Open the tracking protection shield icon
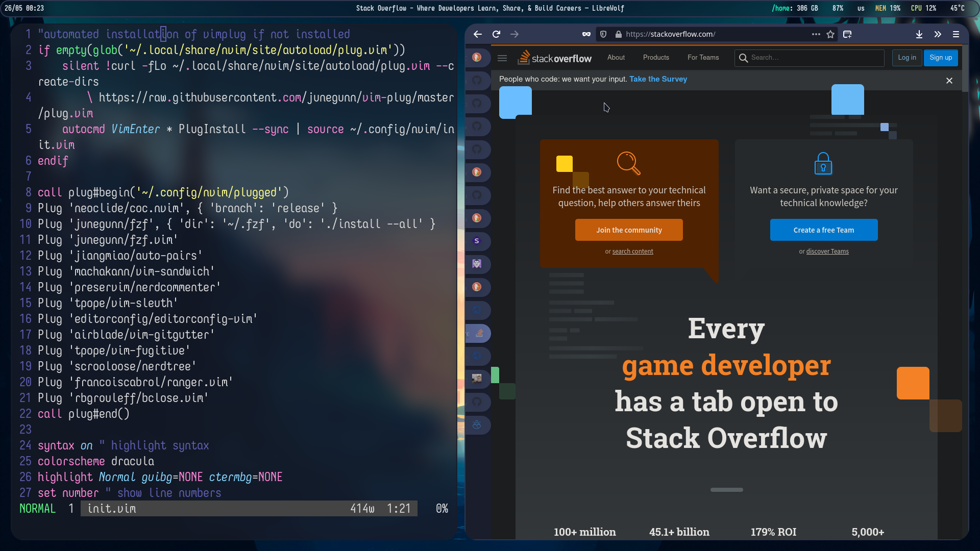Screen dimensions: 980x551 [603, 34]
